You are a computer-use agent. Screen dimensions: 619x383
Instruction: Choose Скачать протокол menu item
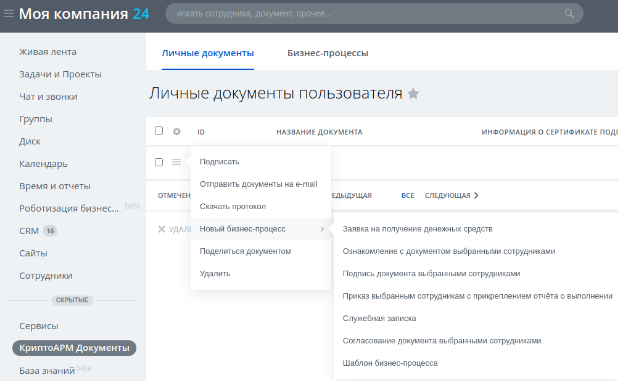point(233,207)
